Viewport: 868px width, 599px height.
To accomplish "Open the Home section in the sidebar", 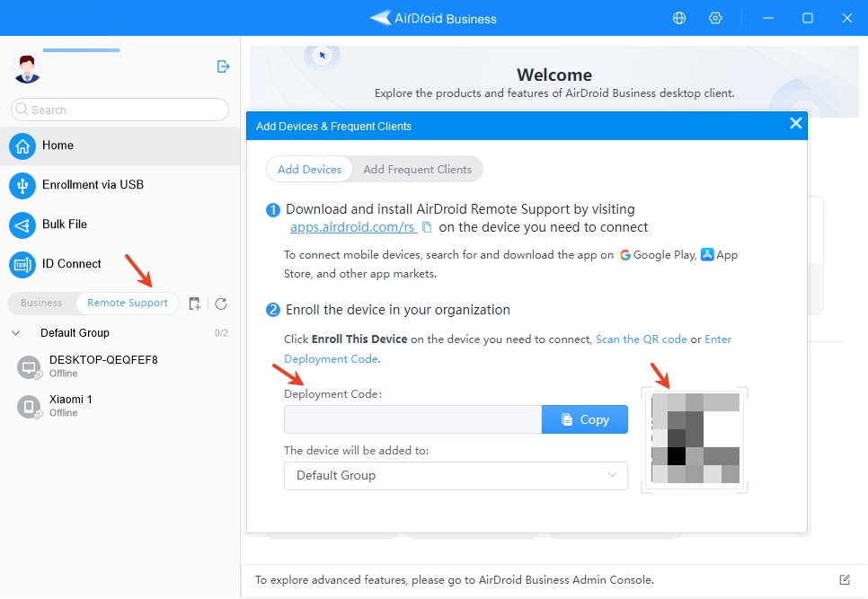I will (x=58, y=145).
